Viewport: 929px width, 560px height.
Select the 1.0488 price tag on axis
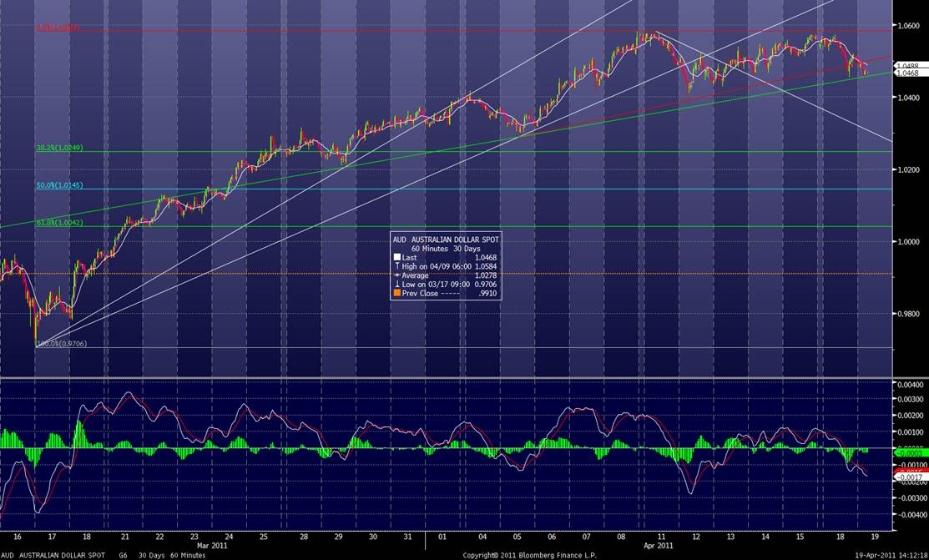coord(906,65)
